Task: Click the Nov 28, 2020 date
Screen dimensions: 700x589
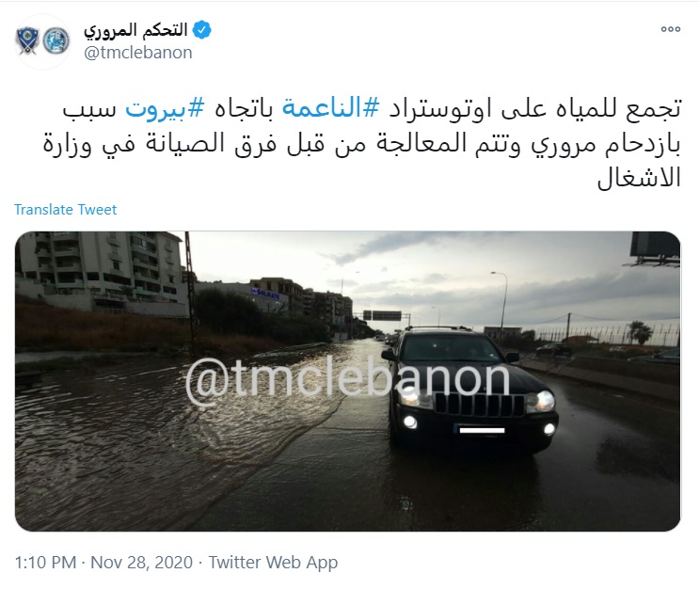Action: (141, 563)
